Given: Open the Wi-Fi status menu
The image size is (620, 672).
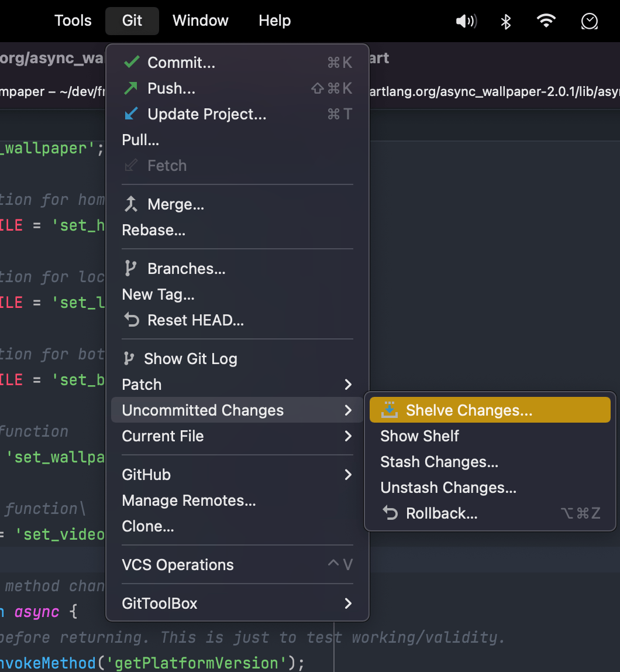Looking at the screenshot, I should [x=546, y=22].
